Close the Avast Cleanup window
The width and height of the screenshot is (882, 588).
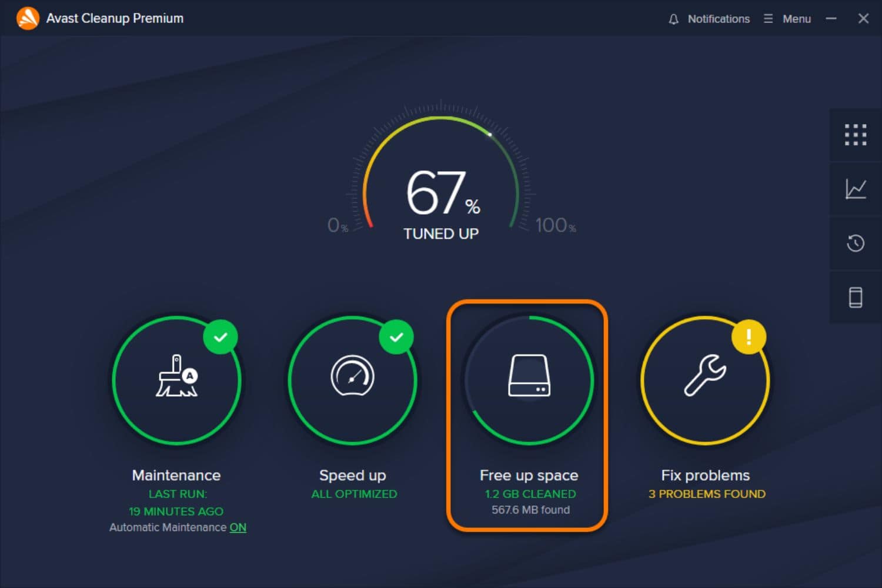pyautogui.click(x=863, y=19)
